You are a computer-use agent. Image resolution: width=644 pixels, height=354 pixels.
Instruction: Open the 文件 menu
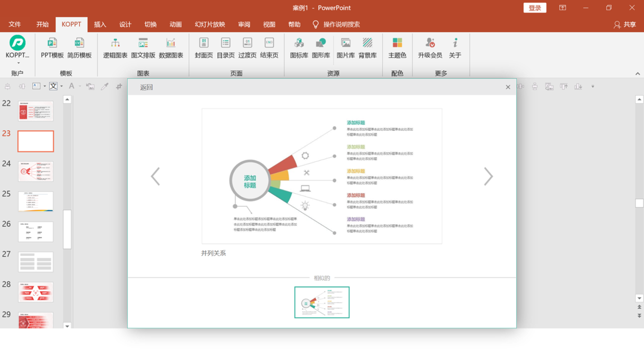15,24
